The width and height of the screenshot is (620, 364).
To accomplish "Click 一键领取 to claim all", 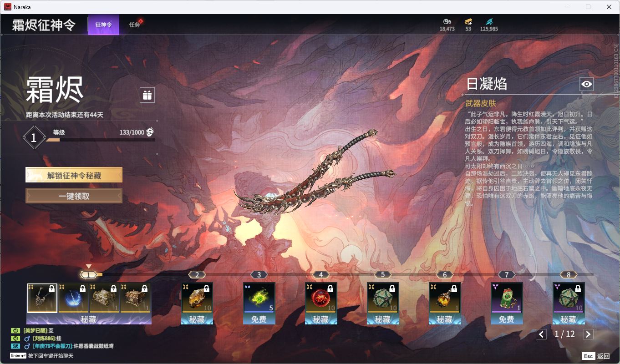I will 74,196.
